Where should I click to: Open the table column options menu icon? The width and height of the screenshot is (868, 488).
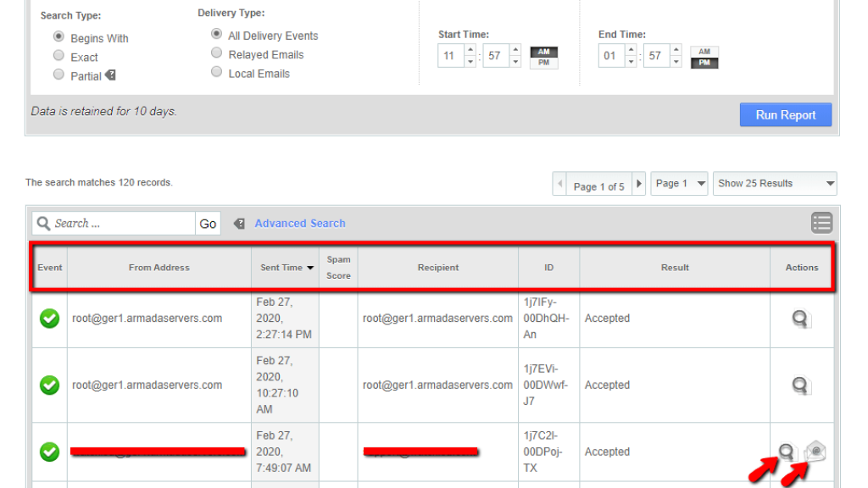pos(822,223)
